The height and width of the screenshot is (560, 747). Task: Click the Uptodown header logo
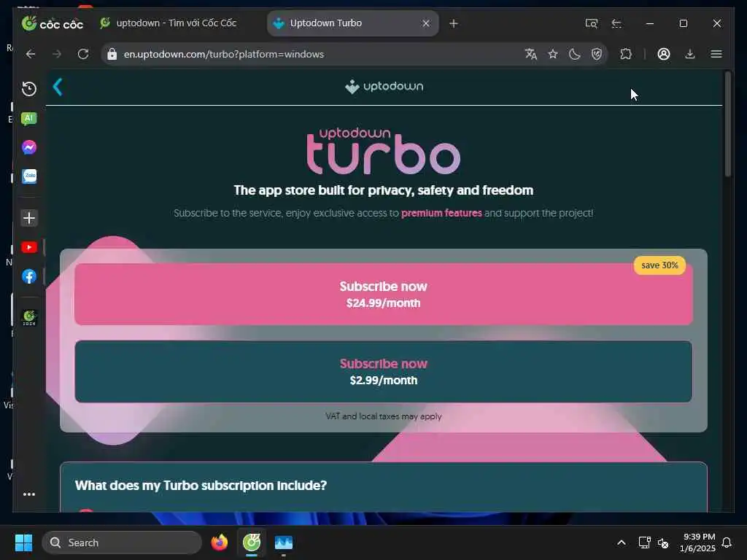(384, 87)
